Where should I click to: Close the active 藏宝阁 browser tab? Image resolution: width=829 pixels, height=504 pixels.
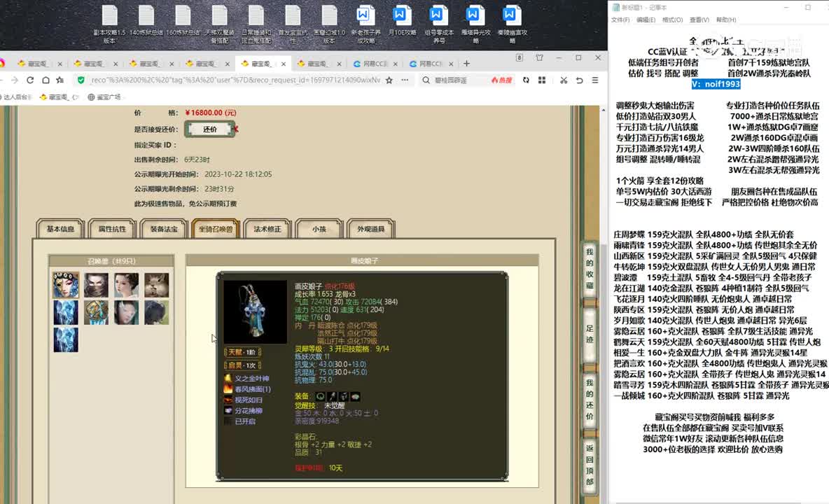pos(284,64)
